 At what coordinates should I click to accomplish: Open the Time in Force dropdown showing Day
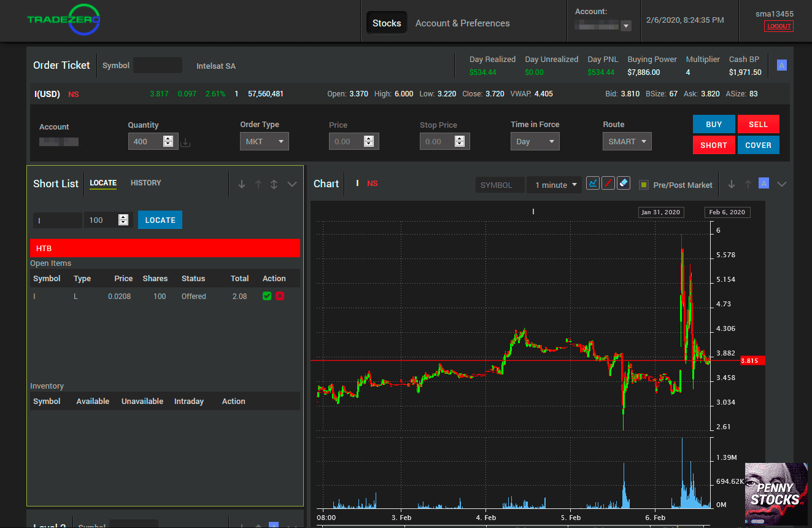(535, 141)
